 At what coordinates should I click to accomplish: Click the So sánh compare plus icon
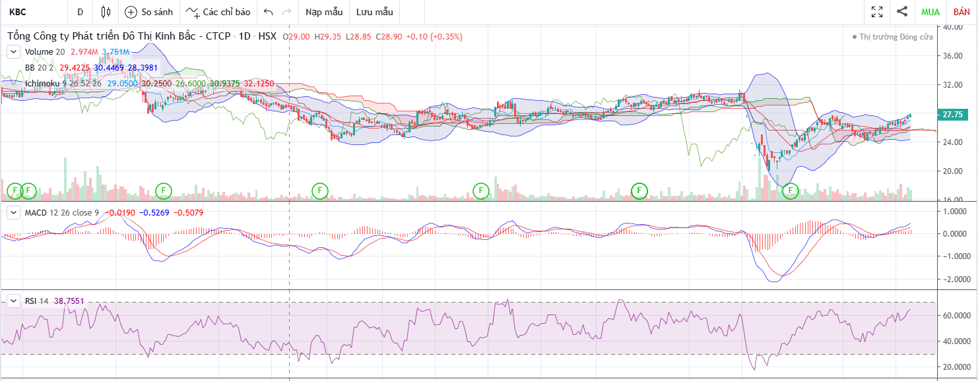click(x=131, y=12)
